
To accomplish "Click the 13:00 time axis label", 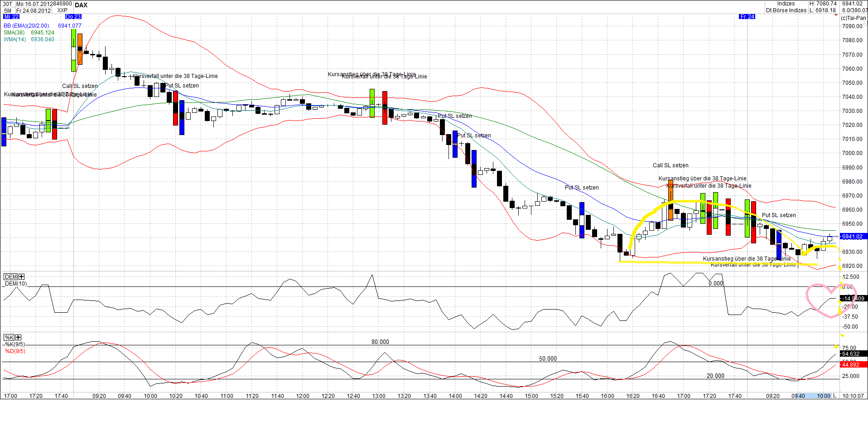I will 379,396.
